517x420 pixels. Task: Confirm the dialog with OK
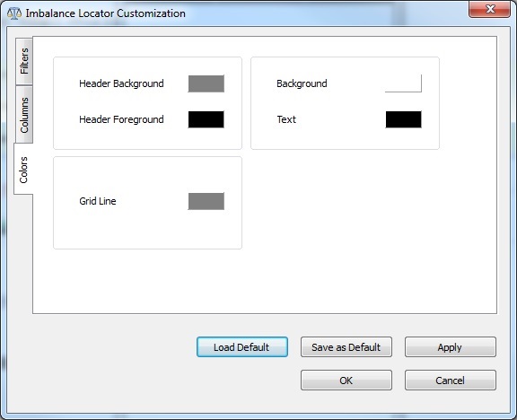pos(346,381)
